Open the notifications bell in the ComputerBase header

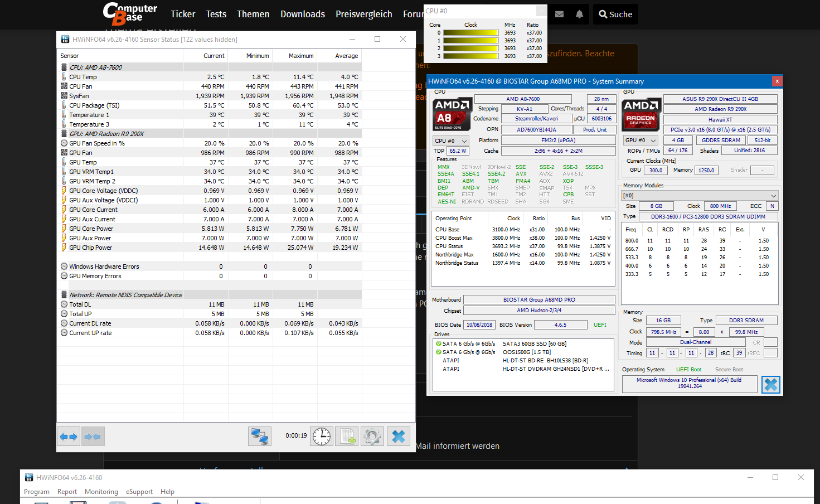[580, 14]
